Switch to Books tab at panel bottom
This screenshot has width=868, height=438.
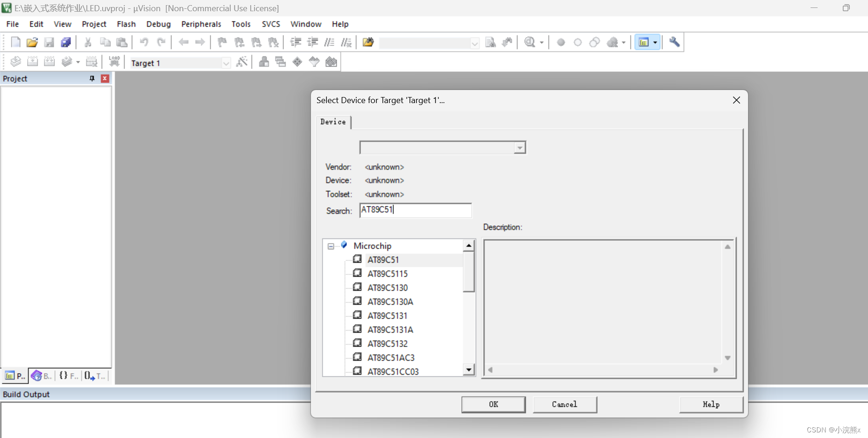click(42, 375)
